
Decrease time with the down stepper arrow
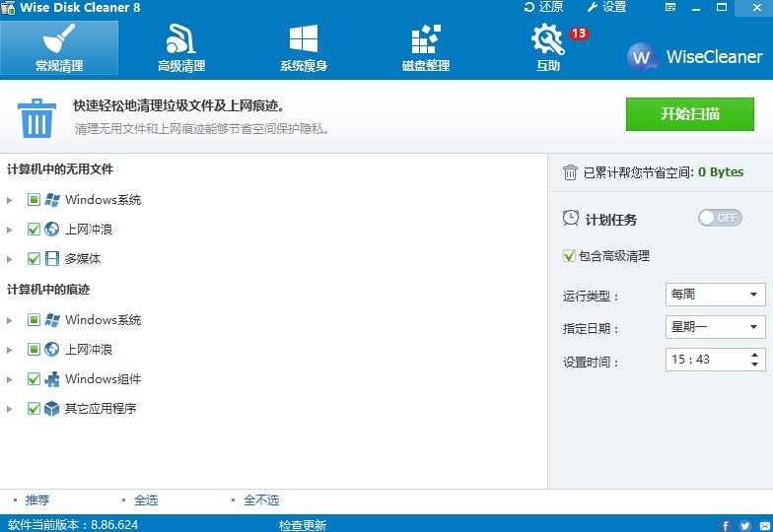[x=755, y=365]
